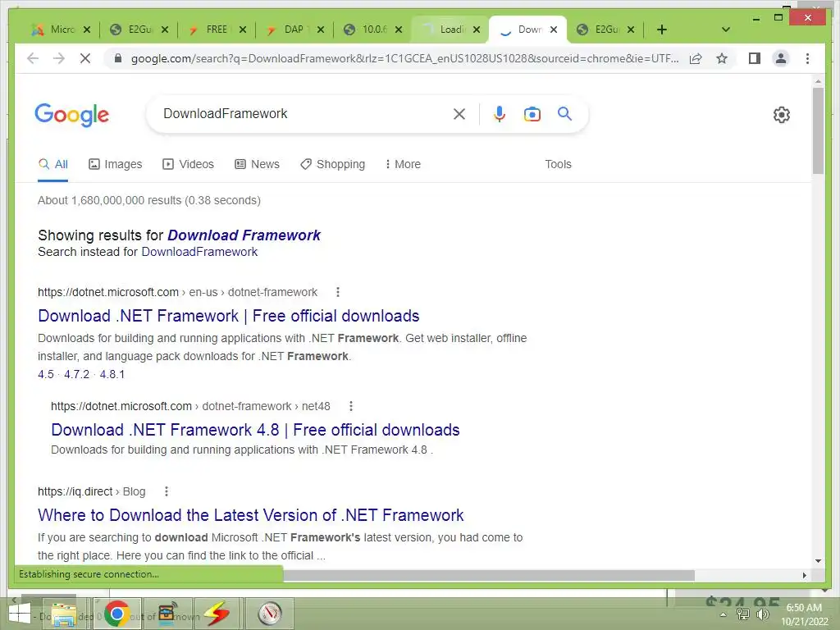Image resolution: width=840 pixels, height=630 pixels.
Task: Open the 4.8.1 version sublink
Action: click(112, 374)
